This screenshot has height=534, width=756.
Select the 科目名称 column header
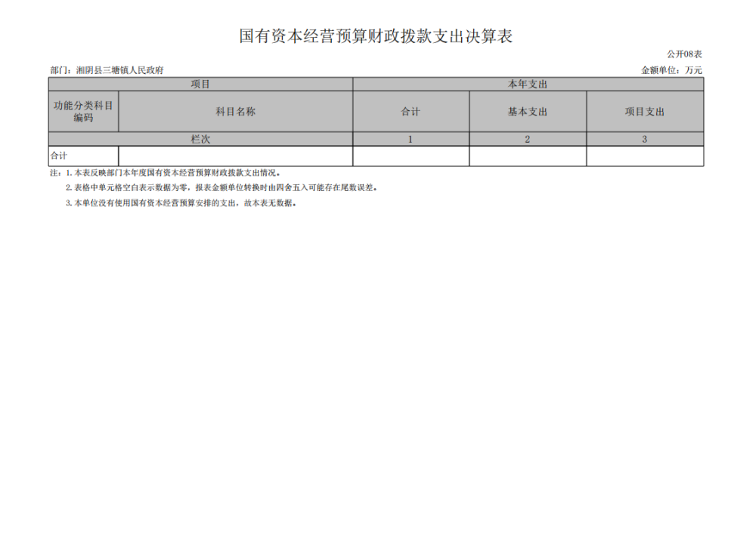coord(235,112)
